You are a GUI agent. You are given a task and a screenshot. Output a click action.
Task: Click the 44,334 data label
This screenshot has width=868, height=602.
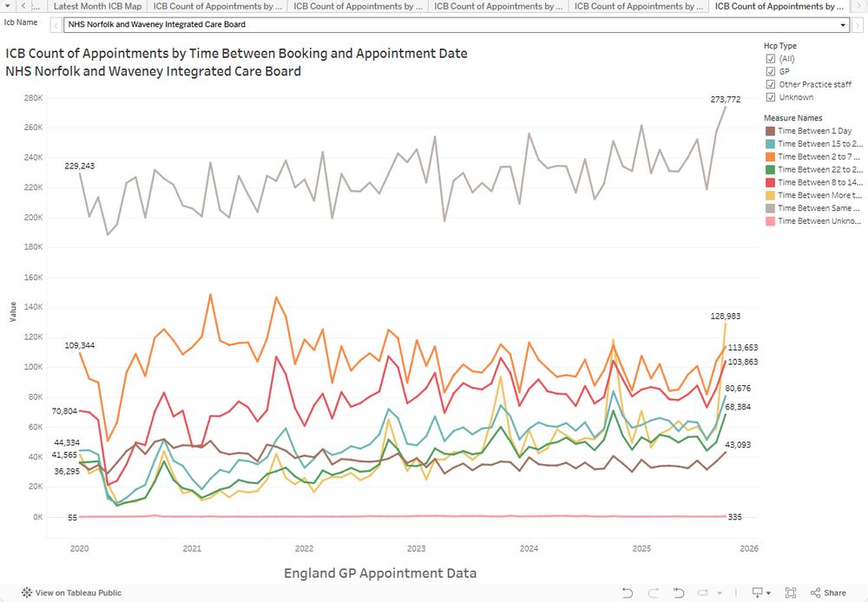[x=67, y=442]
